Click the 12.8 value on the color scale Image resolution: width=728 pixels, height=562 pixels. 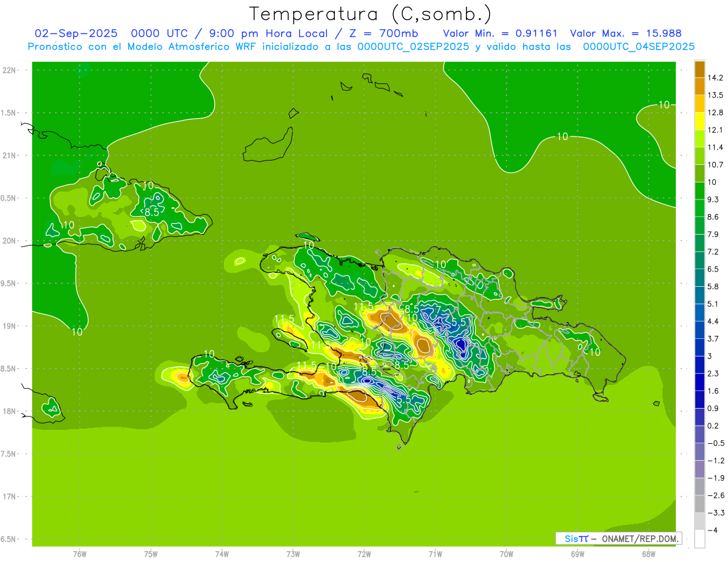716,113
